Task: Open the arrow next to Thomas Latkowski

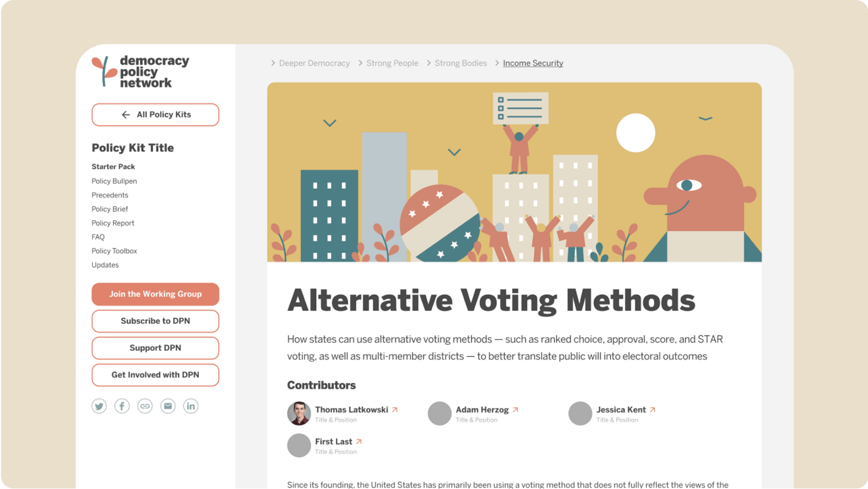Action: [395, 409]
